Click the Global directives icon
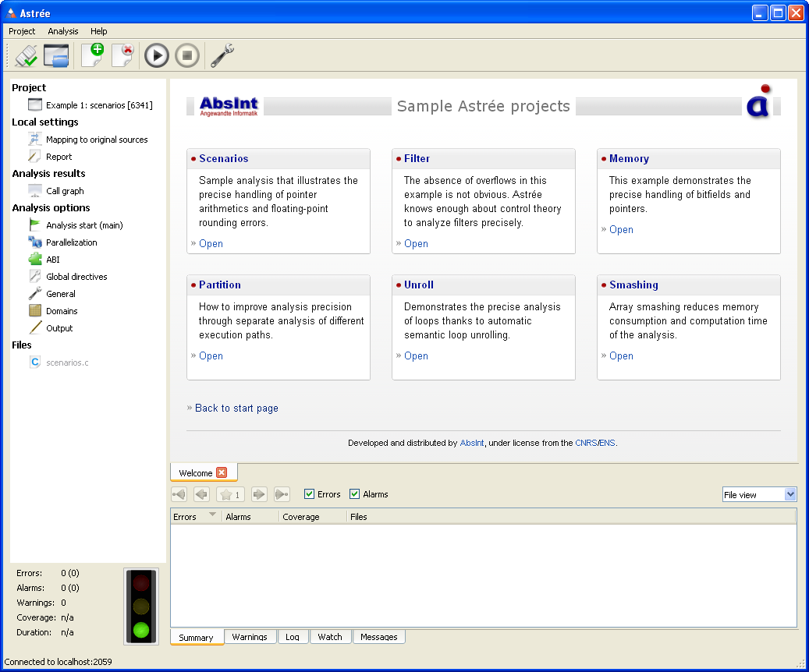809x672 pixels. point(35,277)
